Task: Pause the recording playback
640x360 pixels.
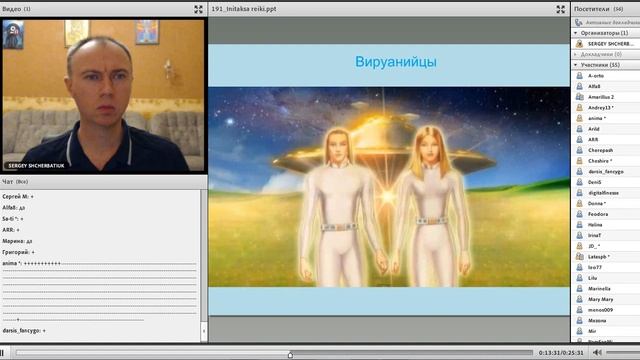Action: pyautogui.click(x=2, y=353)
